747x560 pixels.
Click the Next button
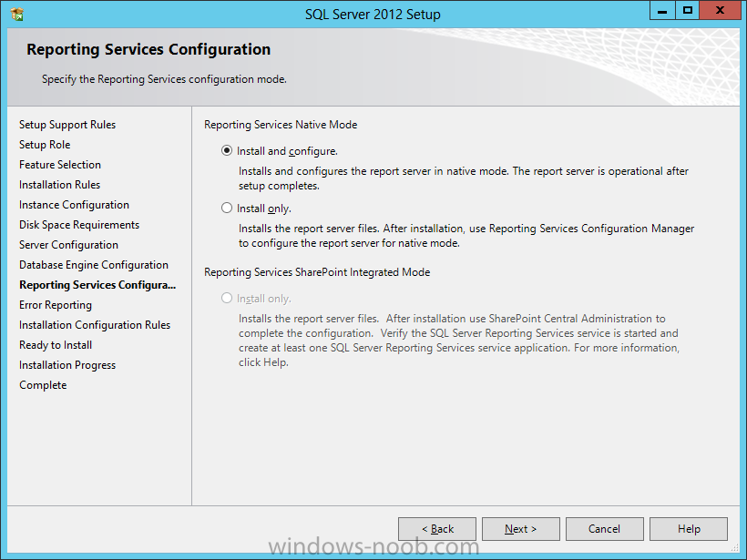click(x=521, y=528)
